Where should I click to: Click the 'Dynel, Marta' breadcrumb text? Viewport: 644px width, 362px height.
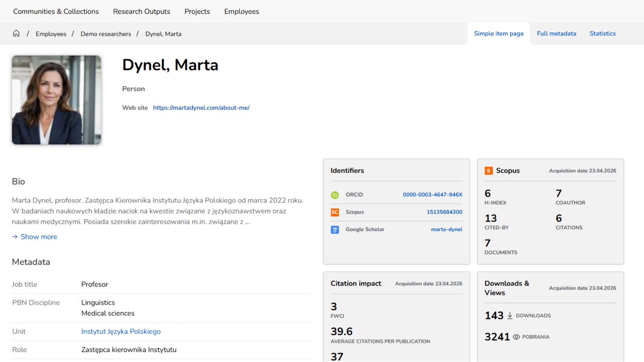click(163, 34)
